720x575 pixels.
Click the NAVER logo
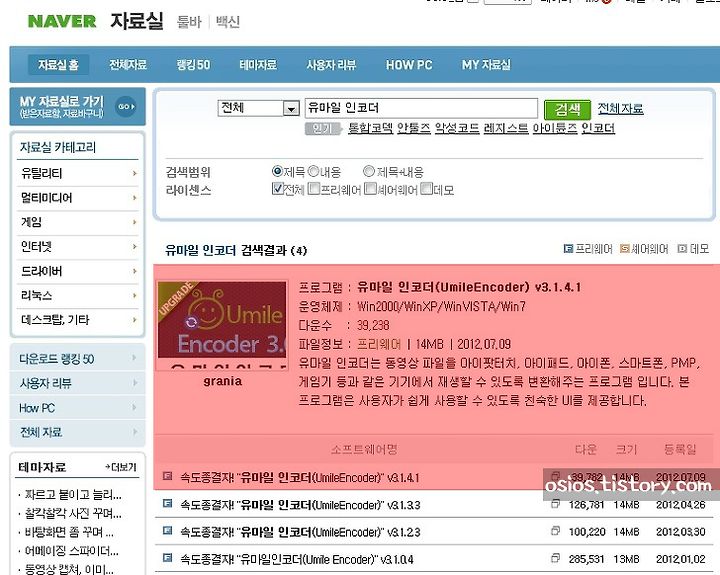tap(62, 21)
